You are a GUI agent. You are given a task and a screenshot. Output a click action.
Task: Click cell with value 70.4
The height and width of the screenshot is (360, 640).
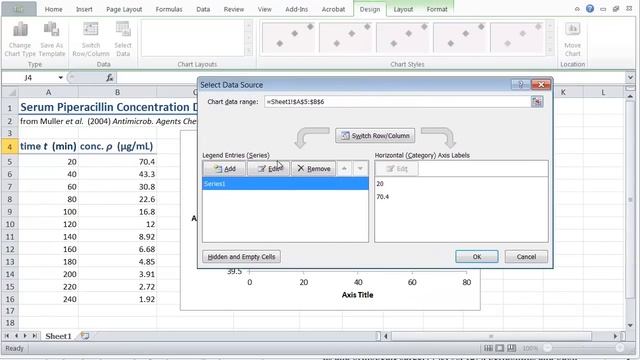pyautogui.click(x=117, y=162)
